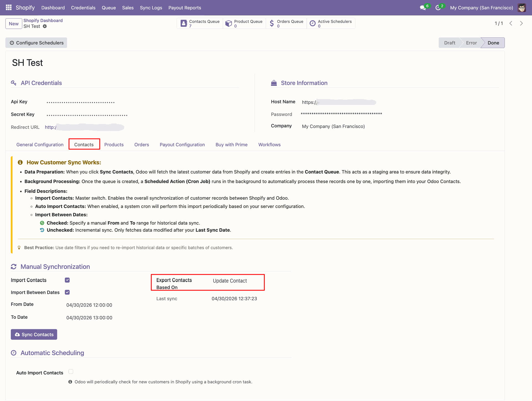Open the Dashboard menu
The image size is (532, 401).
(53, 8)
